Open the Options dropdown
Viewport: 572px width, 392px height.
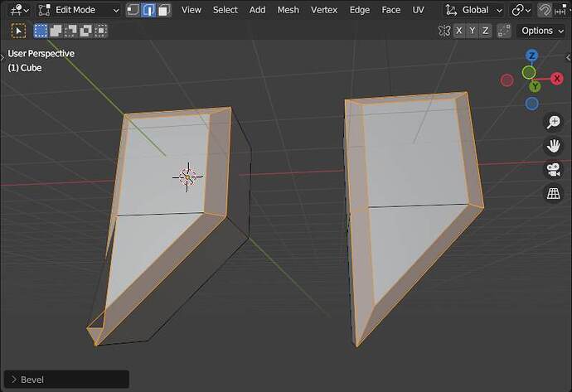coord(542,31)
